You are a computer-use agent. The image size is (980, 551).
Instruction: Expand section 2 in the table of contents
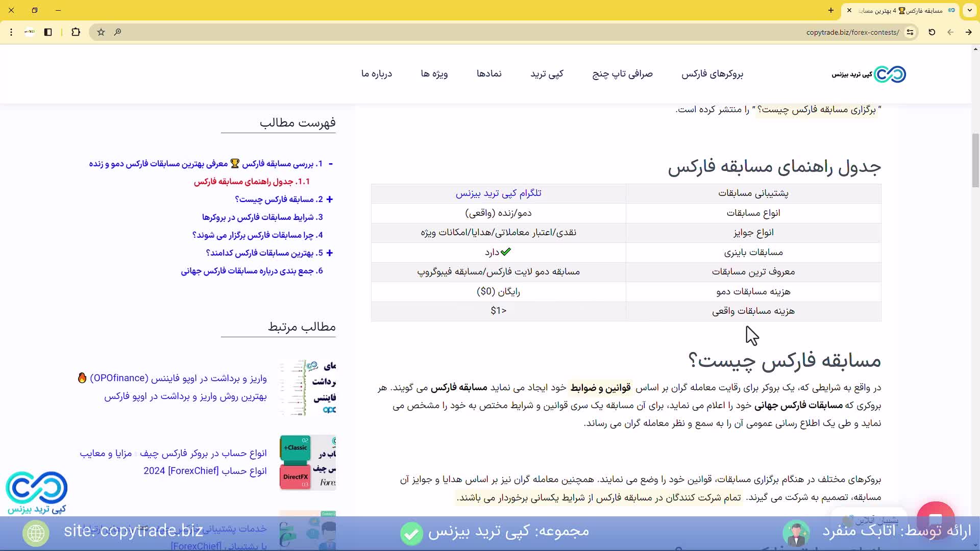330,199
